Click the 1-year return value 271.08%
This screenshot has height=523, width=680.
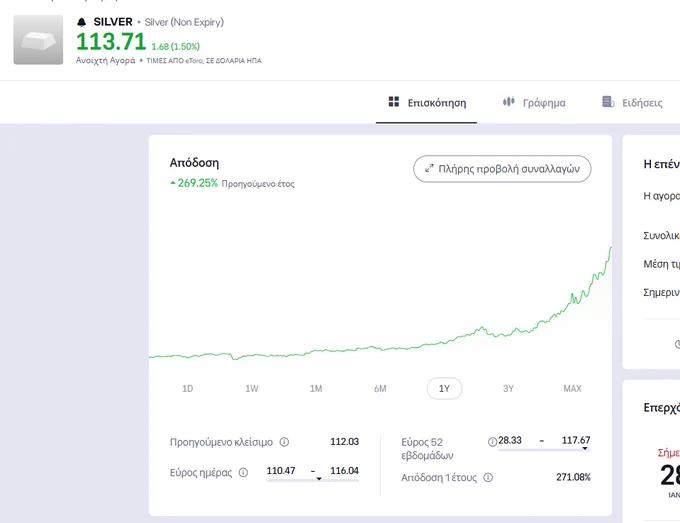point(573,477)
